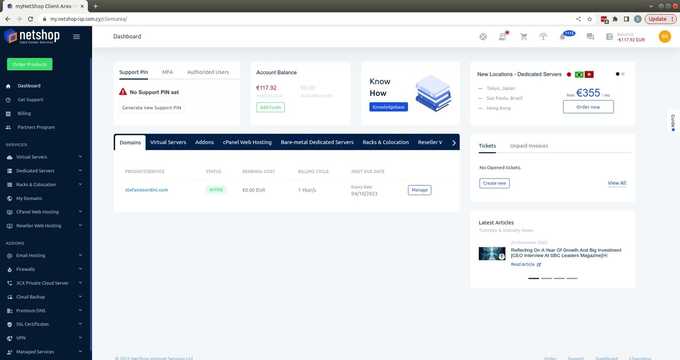Click the My Domains globe icon
Image resolution: width=680 pixels, height=360 pixels.
click(x=10, y=198)
